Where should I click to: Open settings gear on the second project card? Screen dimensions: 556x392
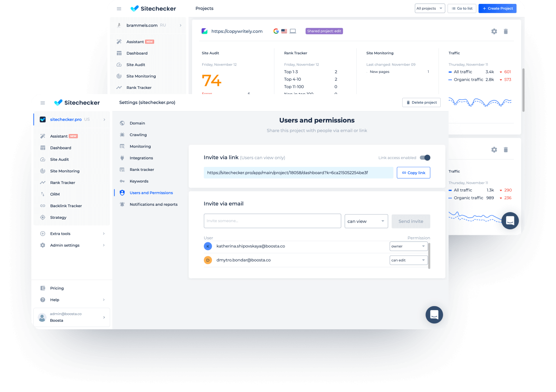[x=494, y=150]
